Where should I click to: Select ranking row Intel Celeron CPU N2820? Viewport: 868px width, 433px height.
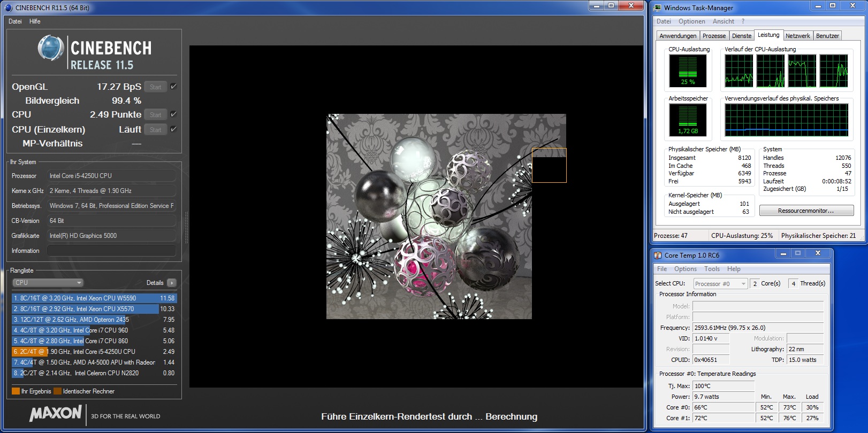94,373
